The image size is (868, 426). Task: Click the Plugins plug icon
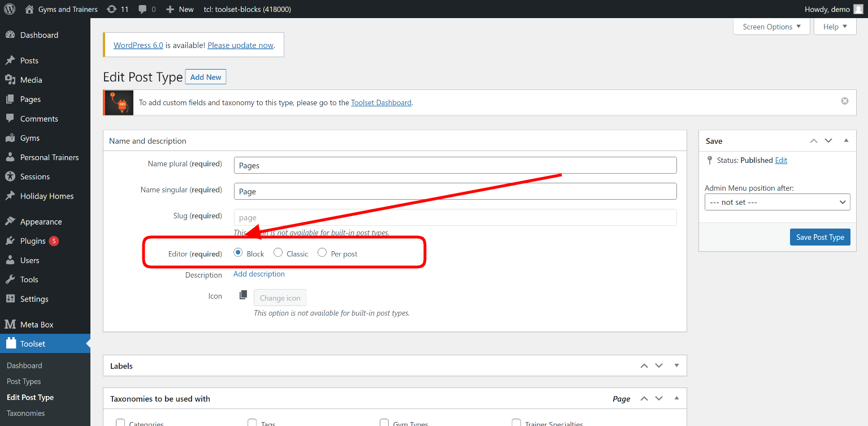pyautogui.click(x=10, y=241)
